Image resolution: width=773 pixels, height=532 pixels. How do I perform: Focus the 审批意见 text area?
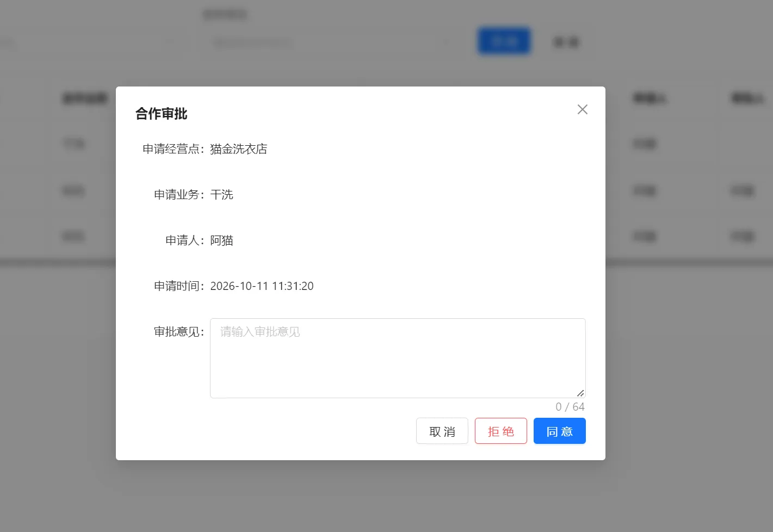(x=398, y=358)
